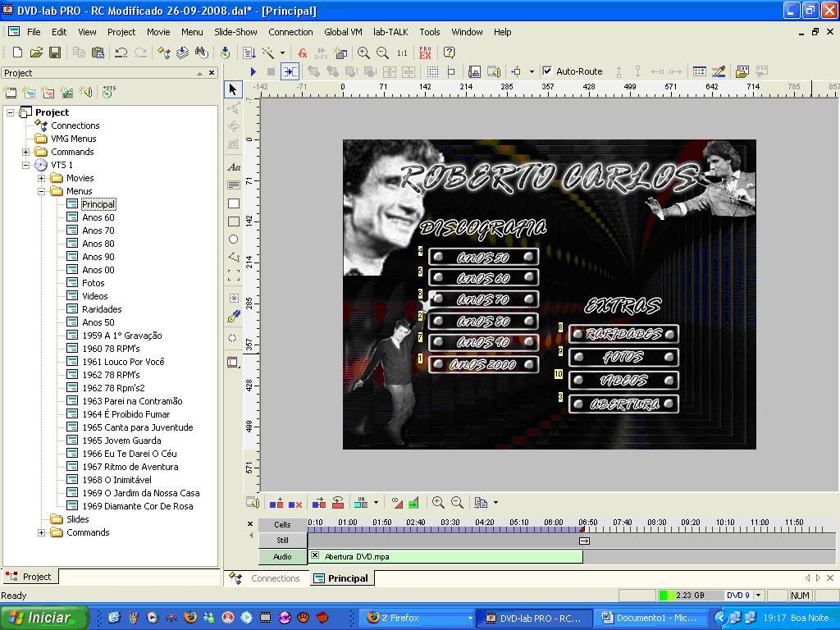Viewport: 840px width, 630px height.
Task: Click the ANOS 2000 menu button on canvas
Action: coord(483,364)
